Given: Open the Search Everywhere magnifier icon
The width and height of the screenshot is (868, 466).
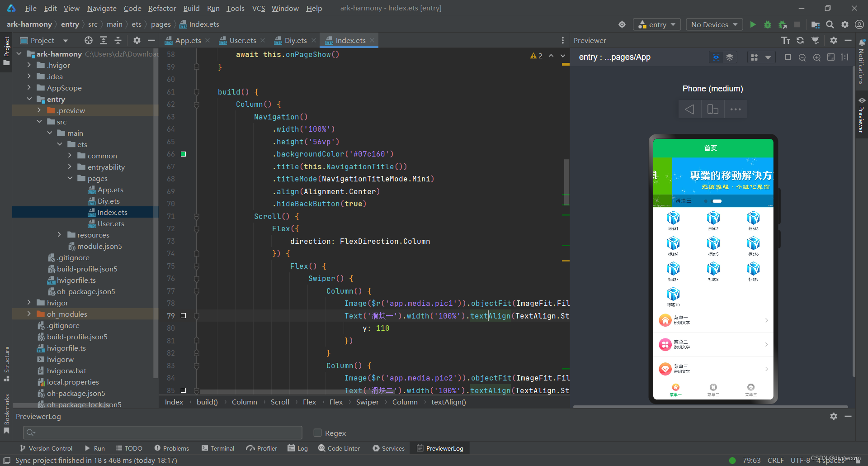Looking at the screenshot, I should coord(830,24).
